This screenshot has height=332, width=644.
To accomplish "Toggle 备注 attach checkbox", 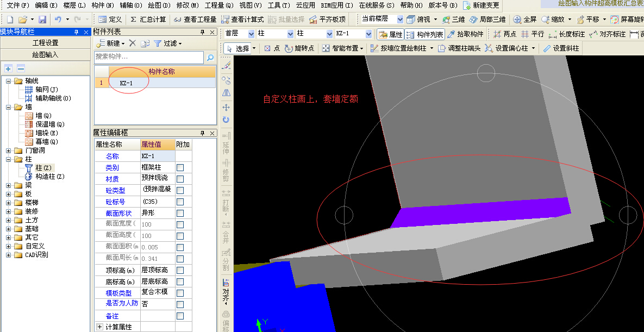I will tap(180, 316).
